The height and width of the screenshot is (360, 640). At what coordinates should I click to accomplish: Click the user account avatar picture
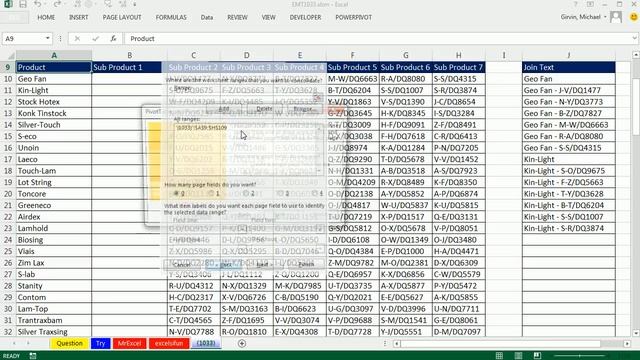click(x=616, y=17)
